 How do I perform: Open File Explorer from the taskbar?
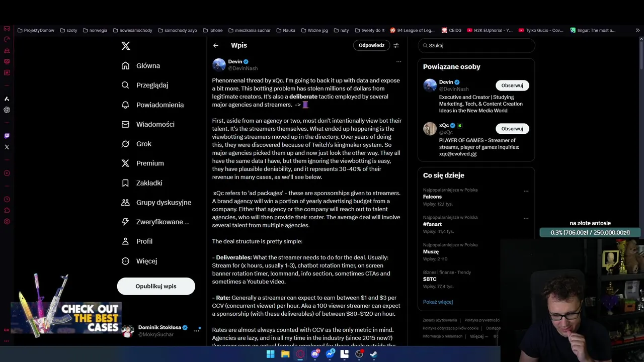(285, 354)
